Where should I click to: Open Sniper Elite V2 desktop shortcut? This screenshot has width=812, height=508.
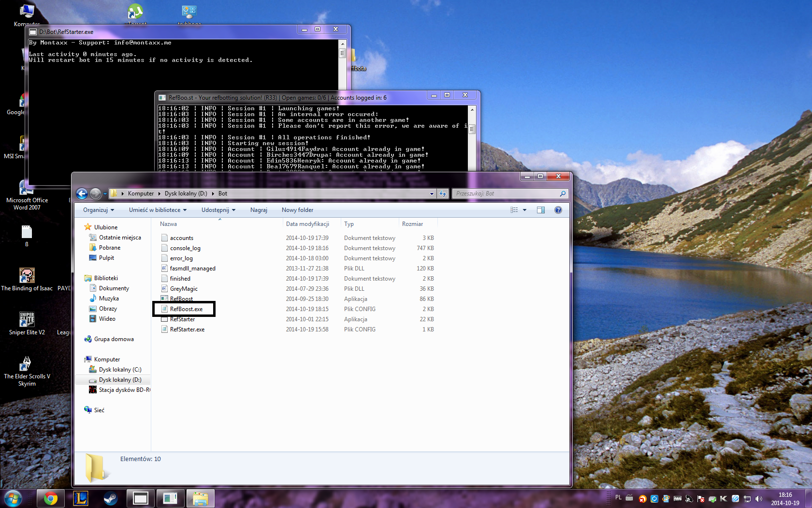27,324
